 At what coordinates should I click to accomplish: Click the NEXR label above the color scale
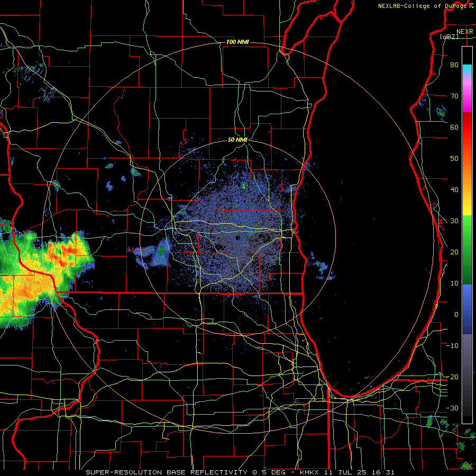pyautogui.click(x=465, y=32)
